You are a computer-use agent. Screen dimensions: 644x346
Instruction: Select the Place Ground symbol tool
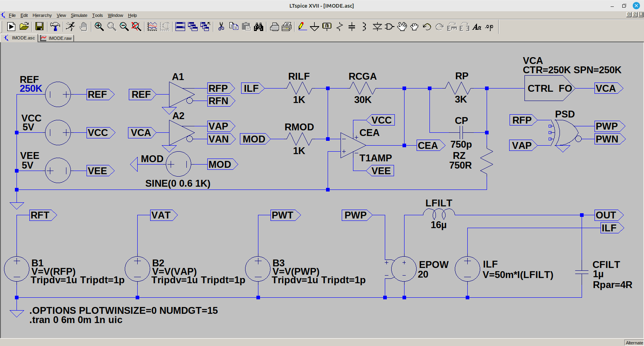click(x=315, y=27)
